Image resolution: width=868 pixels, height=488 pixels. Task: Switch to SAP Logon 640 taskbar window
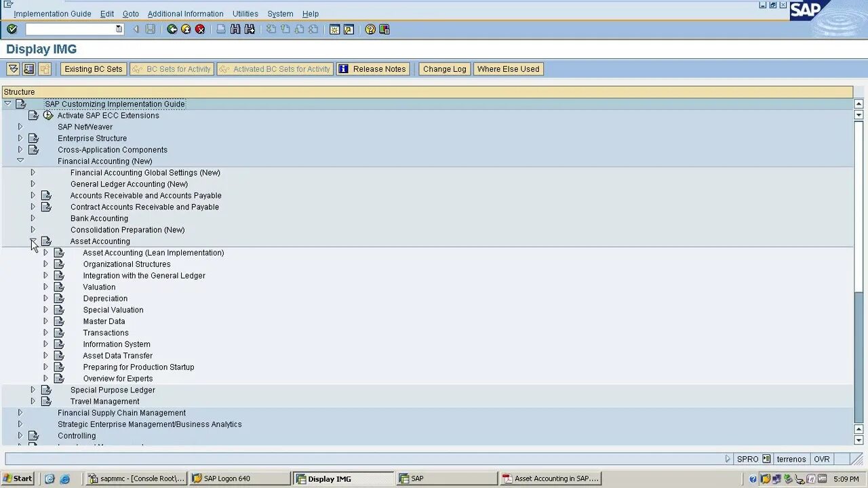tap(240, 479)
